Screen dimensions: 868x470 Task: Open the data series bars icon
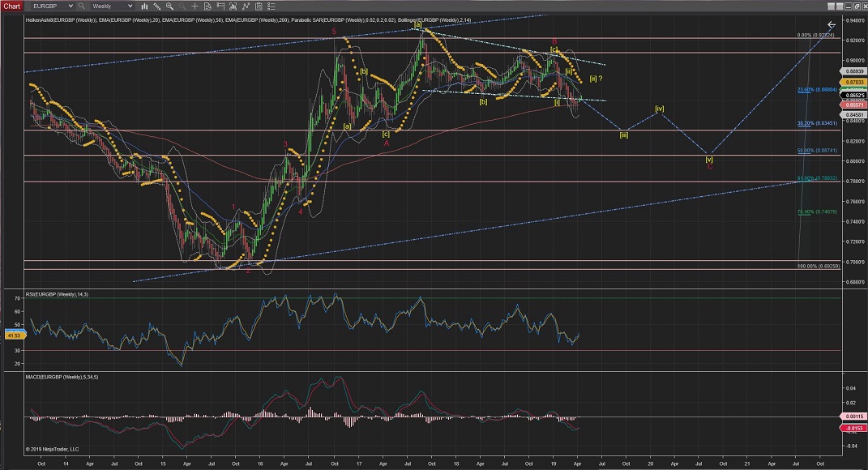tap(233, 6)
